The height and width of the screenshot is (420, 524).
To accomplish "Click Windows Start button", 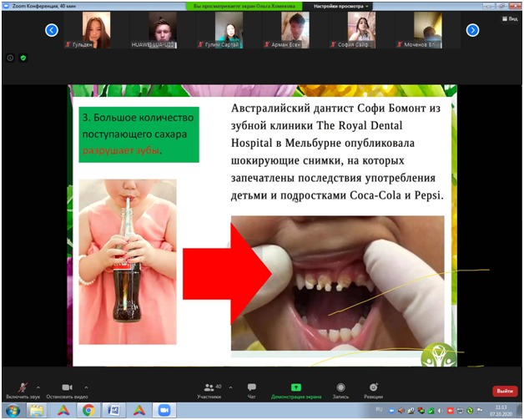I will [12, 411].
